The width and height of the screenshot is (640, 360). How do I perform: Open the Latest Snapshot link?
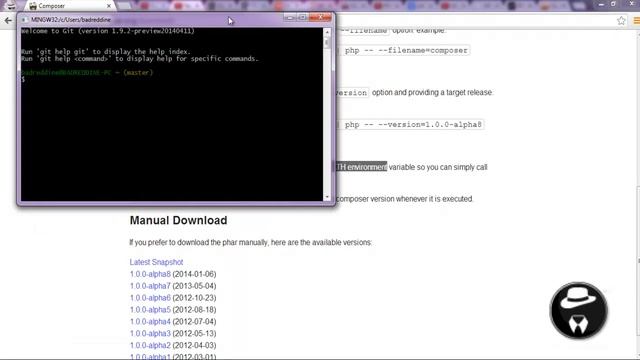[156, 262]
